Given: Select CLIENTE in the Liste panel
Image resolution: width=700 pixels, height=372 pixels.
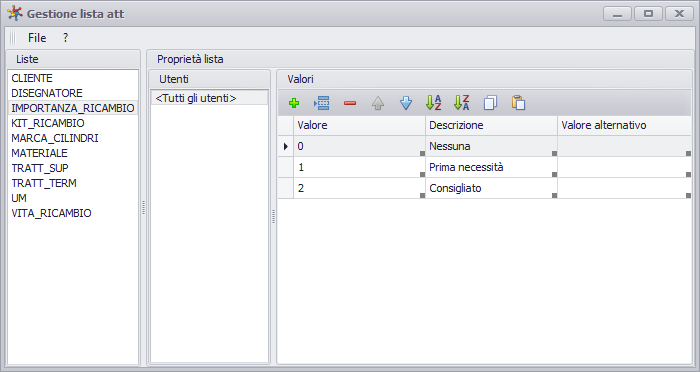Looking at the screenshot, I should click(32, 78).
